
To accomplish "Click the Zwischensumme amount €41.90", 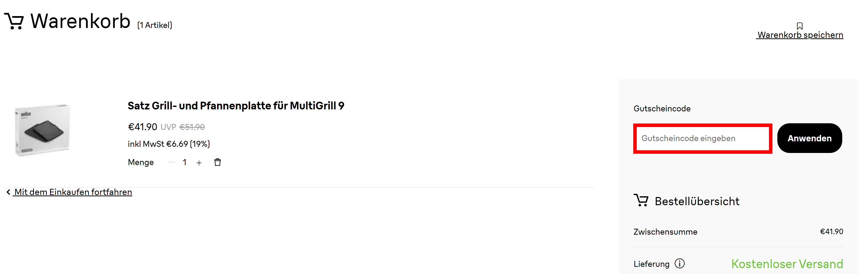I will [x=832, y=232].
